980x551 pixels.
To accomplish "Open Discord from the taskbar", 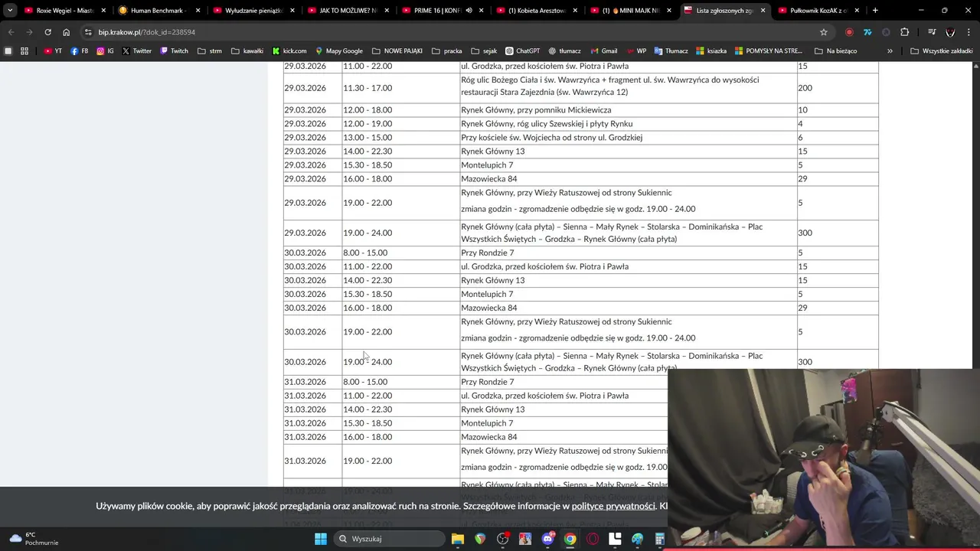I will tap(547, 539).
